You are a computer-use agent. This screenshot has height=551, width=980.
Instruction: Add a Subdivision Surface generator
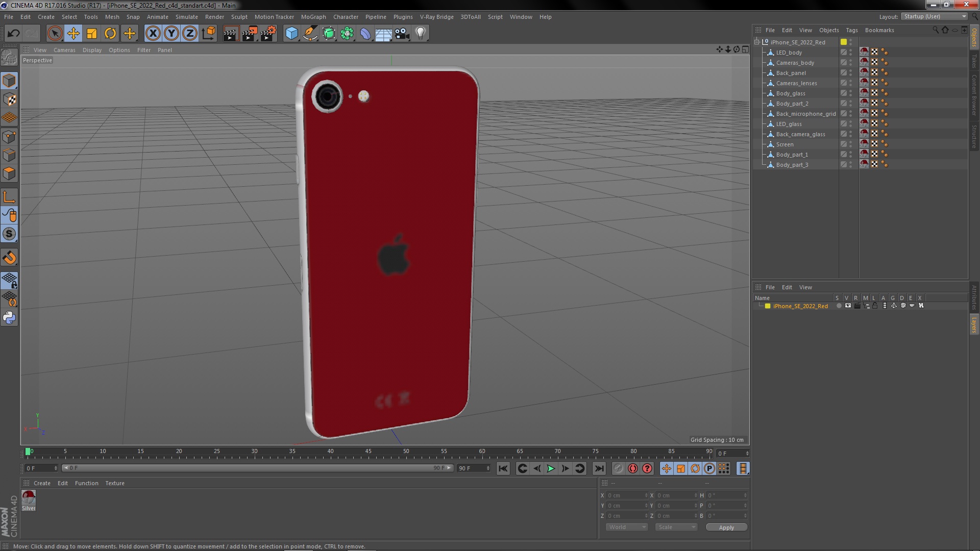pyautogui.click(x=329, y=34)
